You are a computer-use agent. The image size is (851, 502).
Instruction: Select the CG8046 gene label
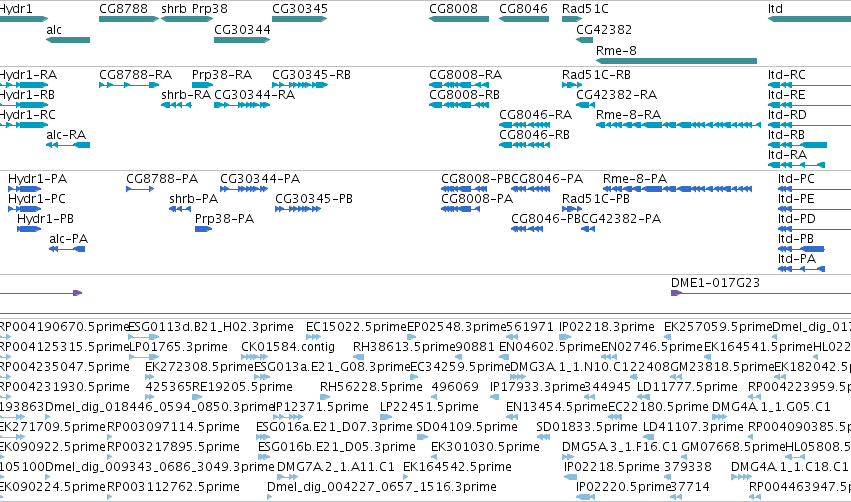523,9
